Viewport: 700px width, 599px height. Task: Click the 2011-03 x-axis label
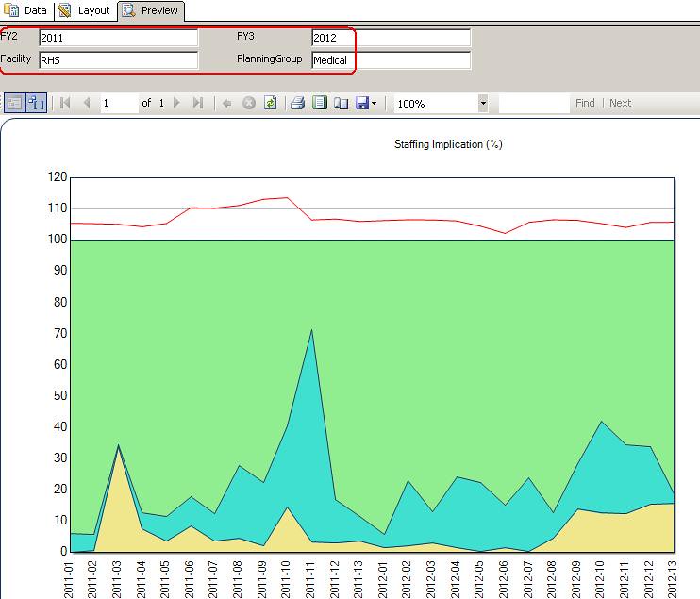(117, 579)
